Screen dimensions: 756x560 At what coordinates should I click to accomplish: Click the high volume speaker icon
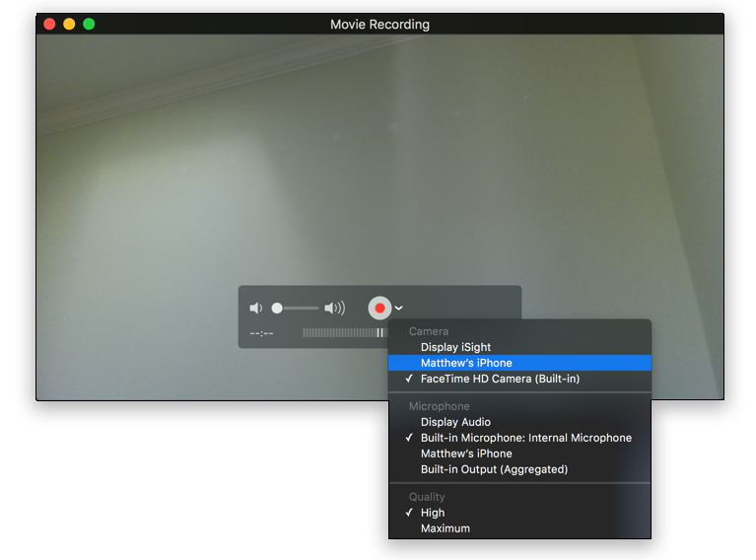(x=334, y=308)
